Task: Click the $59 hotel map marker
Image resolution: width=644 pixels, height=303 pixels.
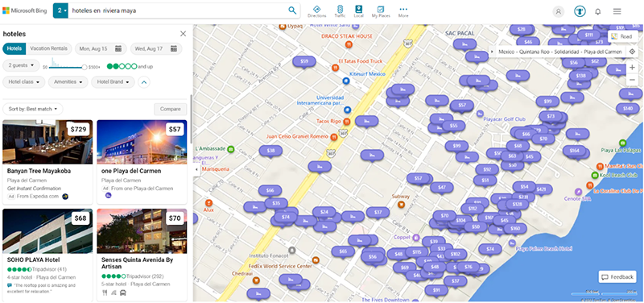Action: tap(304, 62)
